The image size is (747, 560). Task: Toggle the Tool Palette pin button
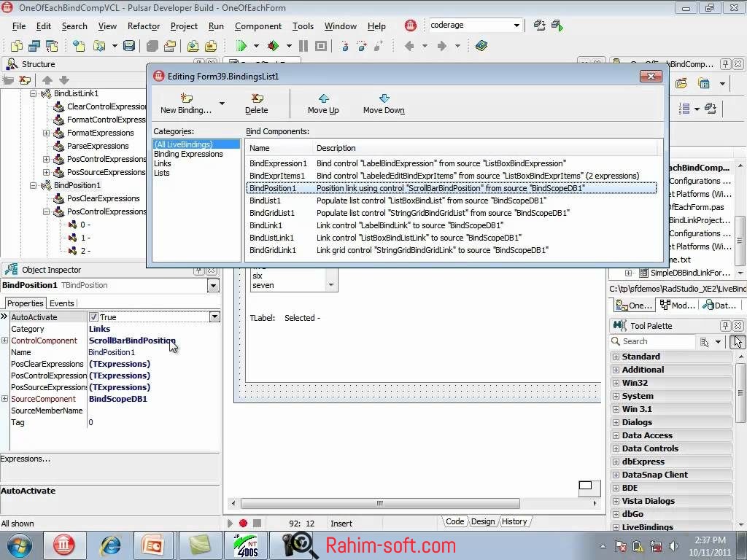pos(725,326)
